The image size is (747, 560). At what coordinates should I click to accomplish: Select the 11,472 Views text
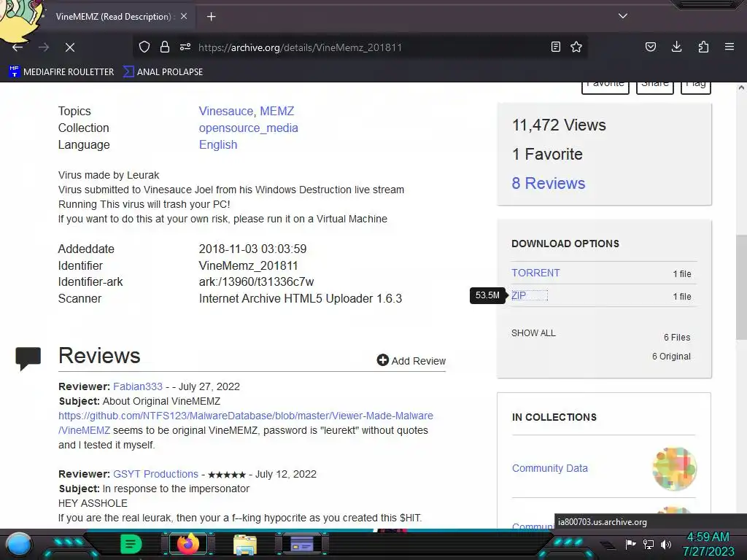pyautogui.click(x=559, y=125)
